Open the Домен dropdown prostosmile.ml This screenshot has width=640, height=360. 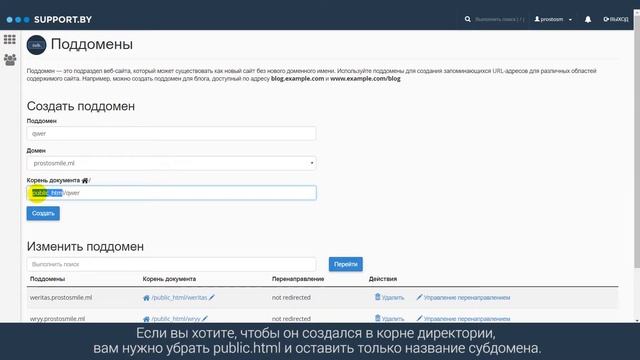click(171, 163)
